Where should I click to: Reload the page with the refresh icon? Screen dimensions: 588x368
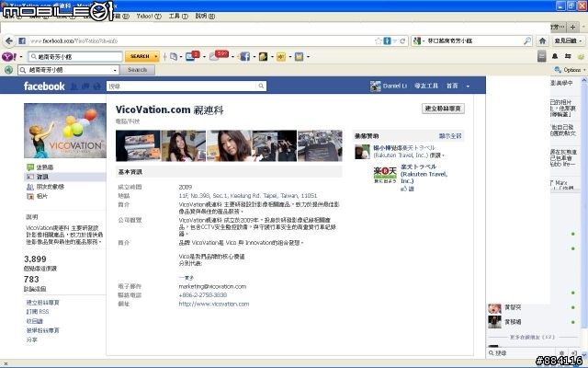[x=402, y=40]
